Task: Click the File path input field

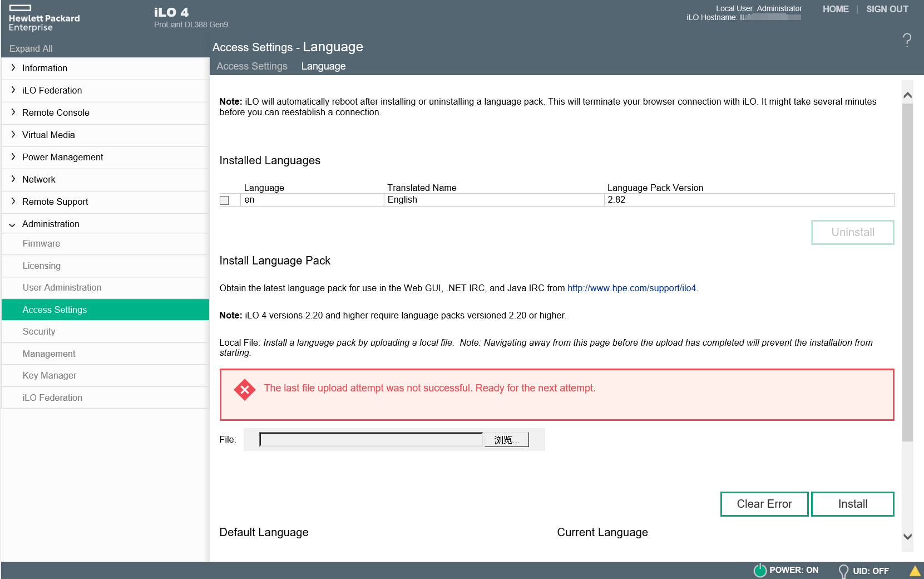Action: 371,440
